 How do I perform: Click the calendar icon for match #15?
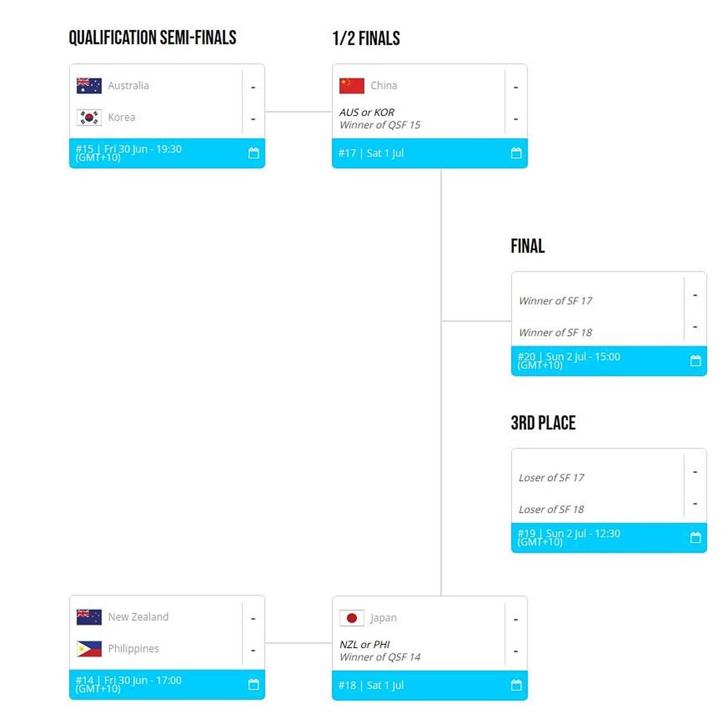point(253,153)
